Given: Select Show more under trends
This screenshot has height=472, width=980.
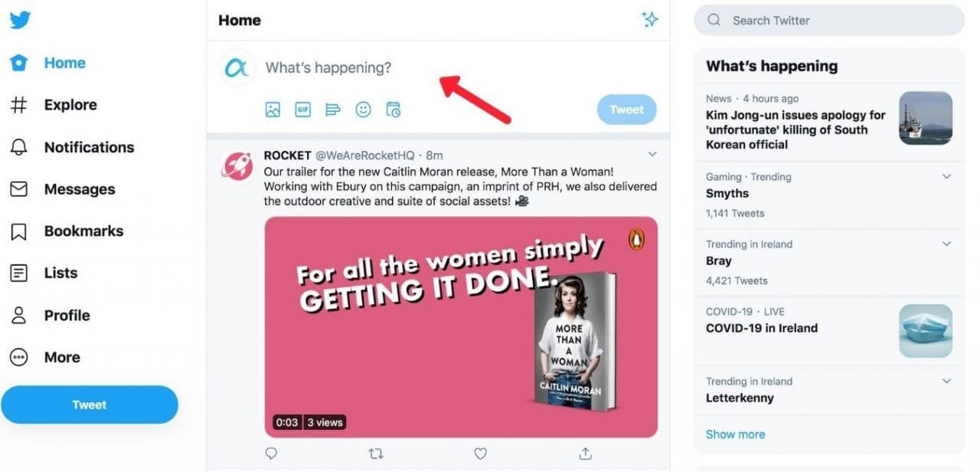Looking at the screenshot, I should 734,434.
